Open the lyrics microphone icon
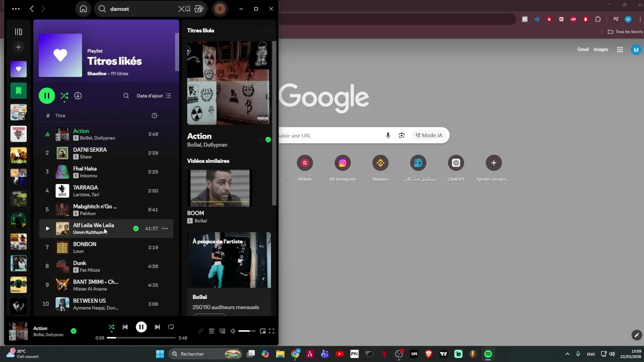This screenshot has height=362, width=644. (x=201, y=331)
